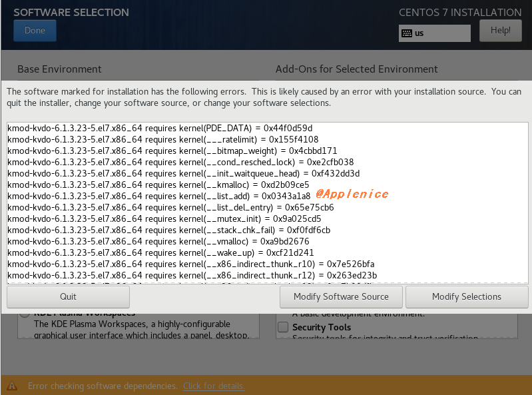532x395 pixels.
Task: Choose Modify Software Source
Action: 341,297
